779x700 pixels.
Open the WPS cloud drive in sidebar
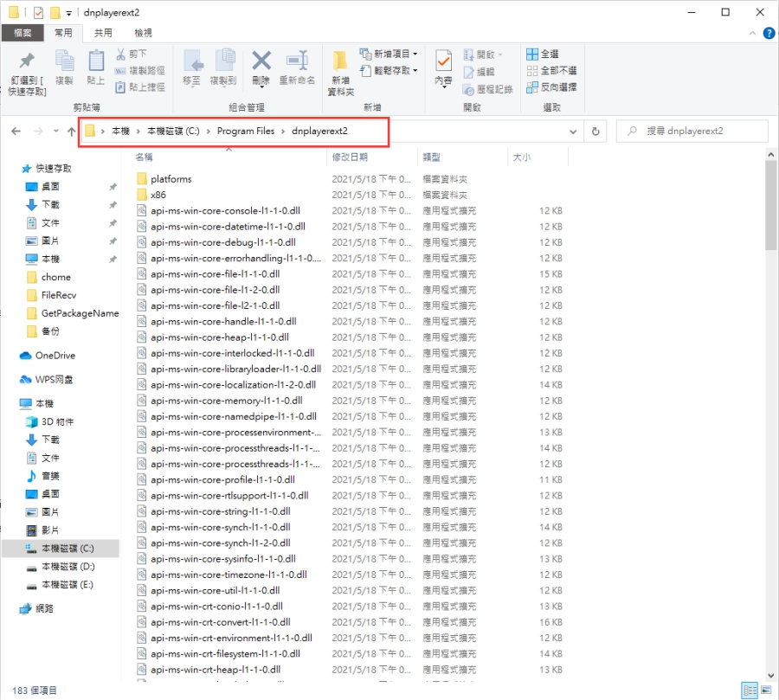[x=46, y=380]
